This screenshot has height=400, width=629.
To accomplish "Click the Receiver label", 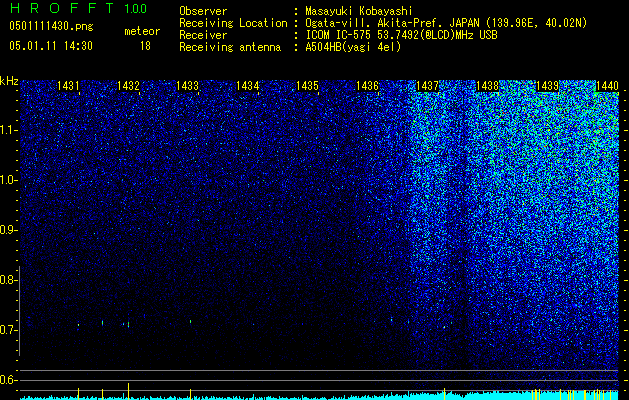I will coord(203,35).
